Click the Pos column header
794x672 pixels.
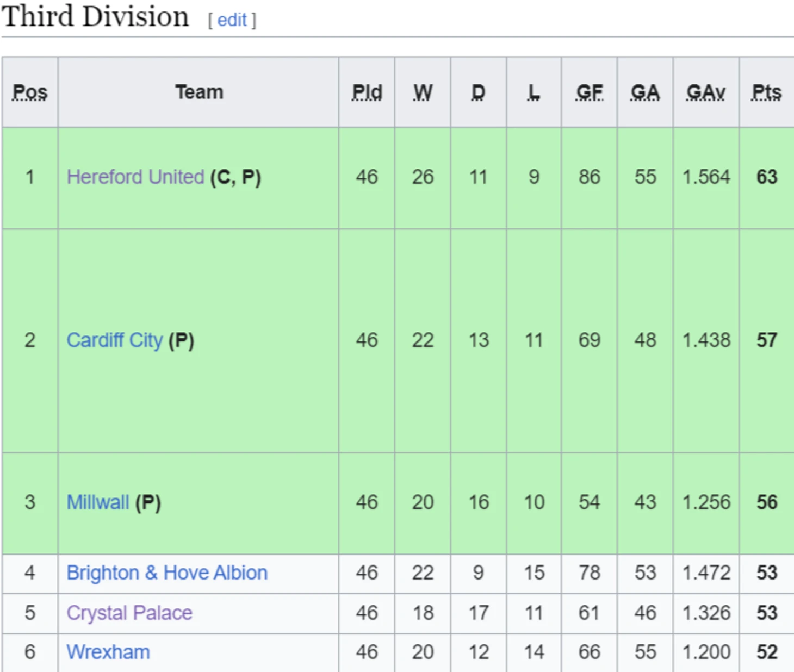[30, 92]
